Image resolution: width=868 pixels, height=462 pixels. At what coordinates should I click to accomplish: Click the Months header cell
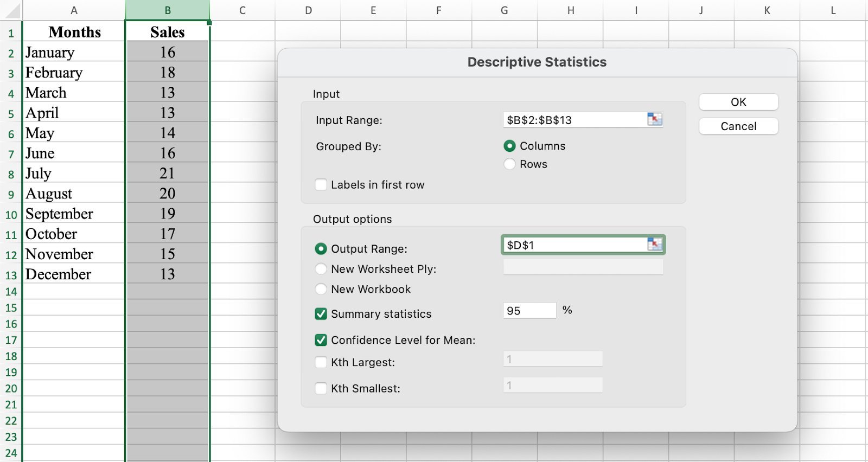[x=74, y=32]
